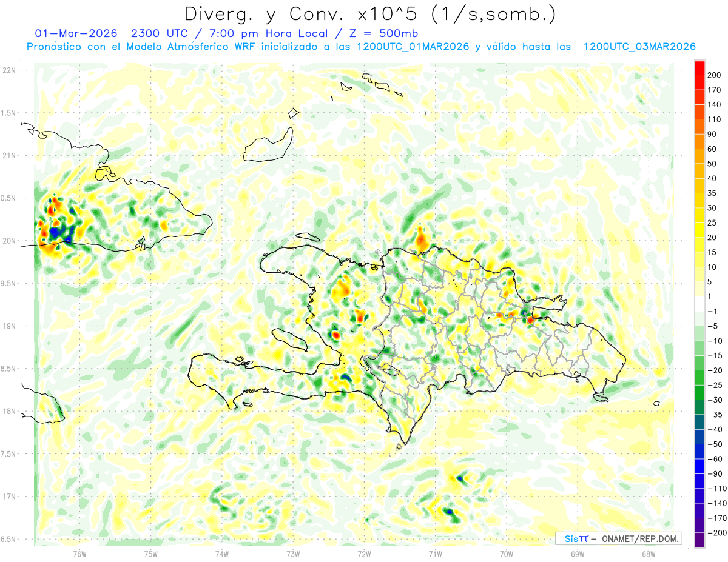Click the -170 colorbar label
This screenshot has height=562, width=728.
717,519
